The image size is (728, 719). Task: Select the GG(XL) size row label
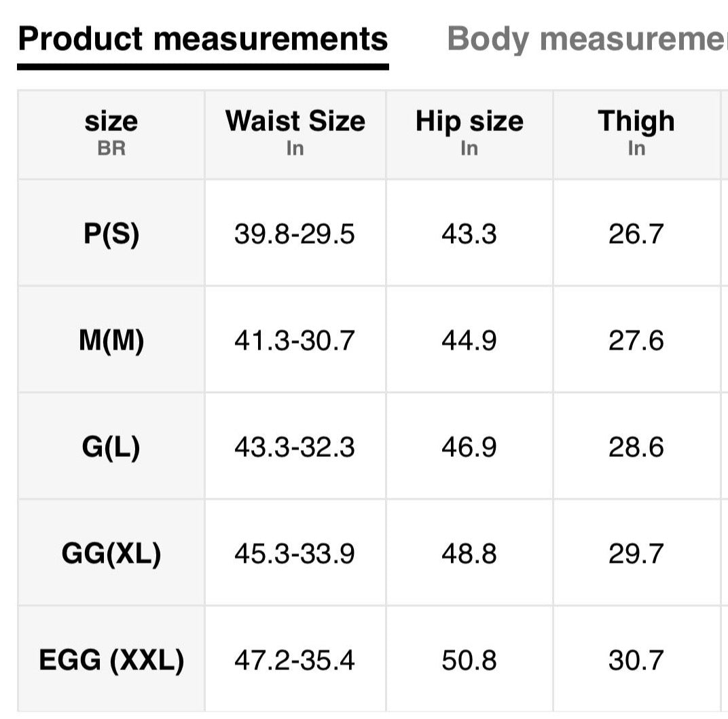tap(111, 553)
